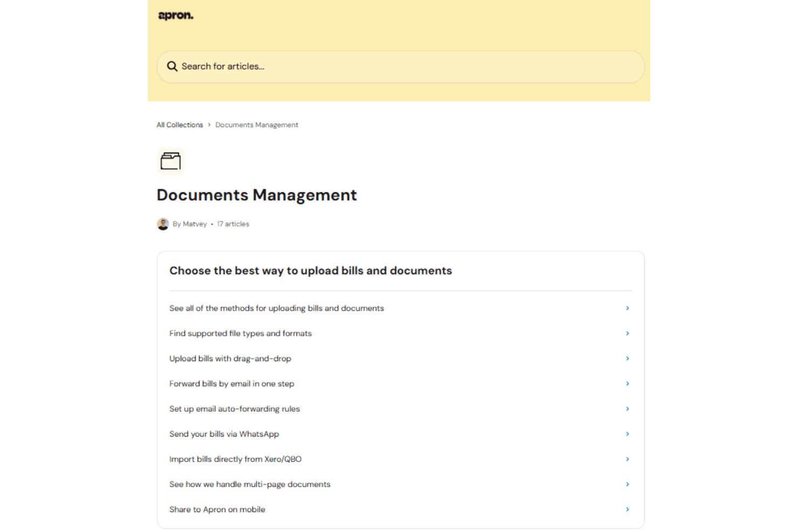The width and height of the screenshot is (798, 532).
Task: Click the Documents Management folder icon
Action: (x=171, y=161)
